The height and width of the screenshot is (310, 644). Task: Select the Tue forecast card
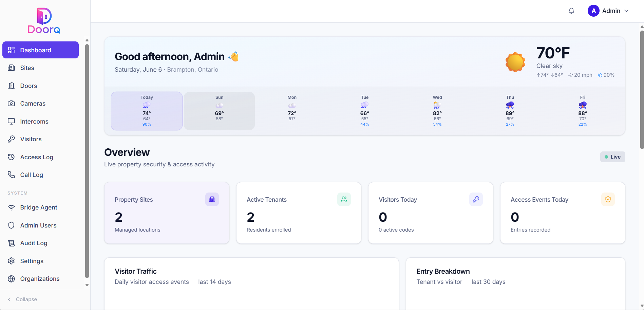click(x=365, y=111)
